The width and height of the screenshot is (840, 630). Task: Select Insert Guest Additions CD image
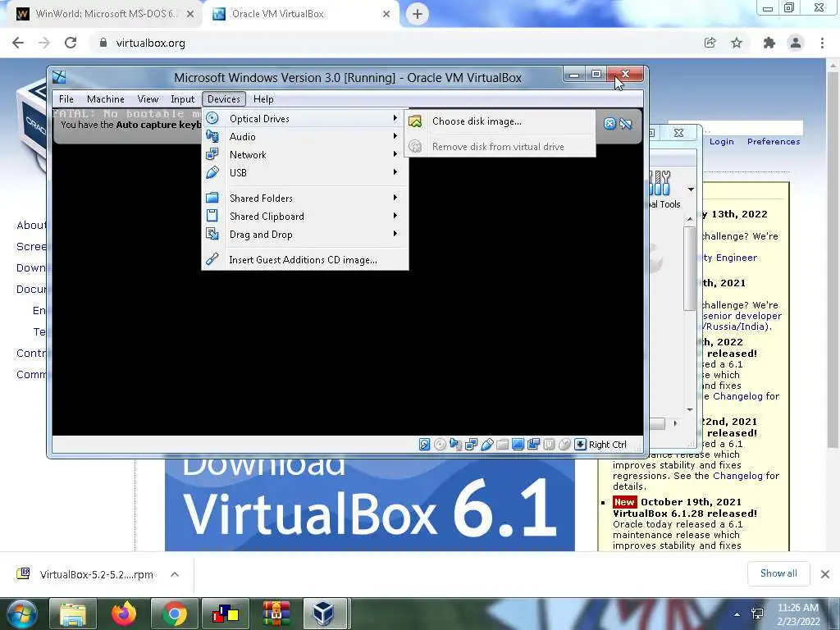305,260
